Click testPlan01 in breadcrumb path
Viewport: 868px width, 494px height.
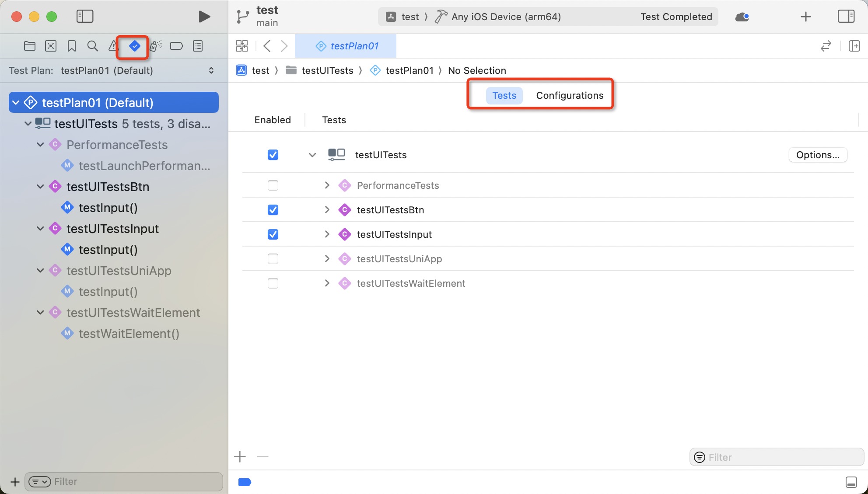[x=402, y=70]
